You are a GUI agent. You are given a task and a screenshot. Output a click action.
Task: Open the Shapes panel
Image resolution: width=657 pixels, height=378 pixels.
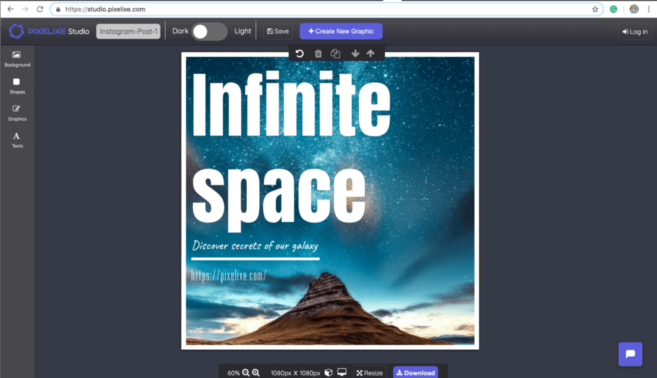point(17,86)
